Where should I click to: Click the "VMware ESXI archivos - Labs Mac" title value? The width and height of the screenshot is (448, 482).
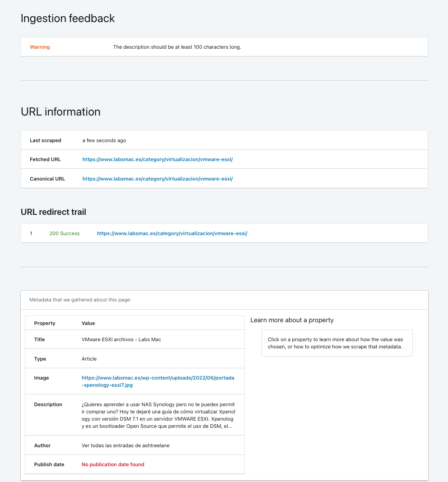(x=121, y=339)
